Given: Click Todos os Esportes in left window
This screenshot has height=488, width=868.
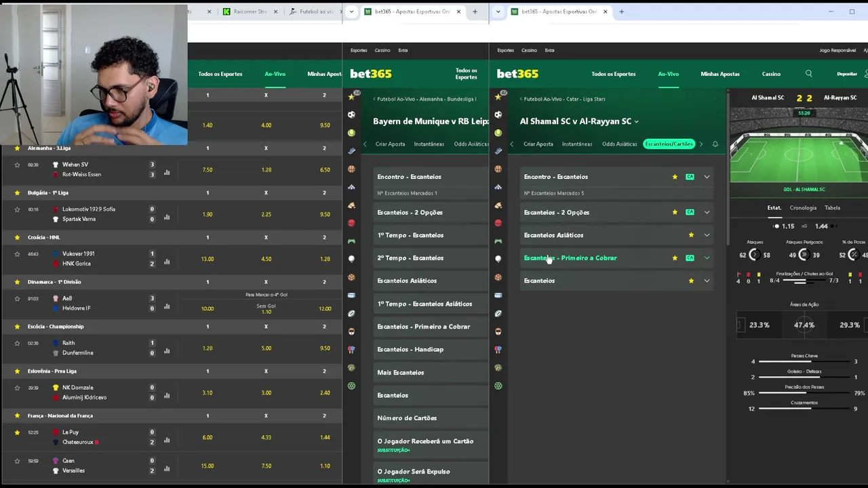Looking at the screenshot, I should pos(220,74).
